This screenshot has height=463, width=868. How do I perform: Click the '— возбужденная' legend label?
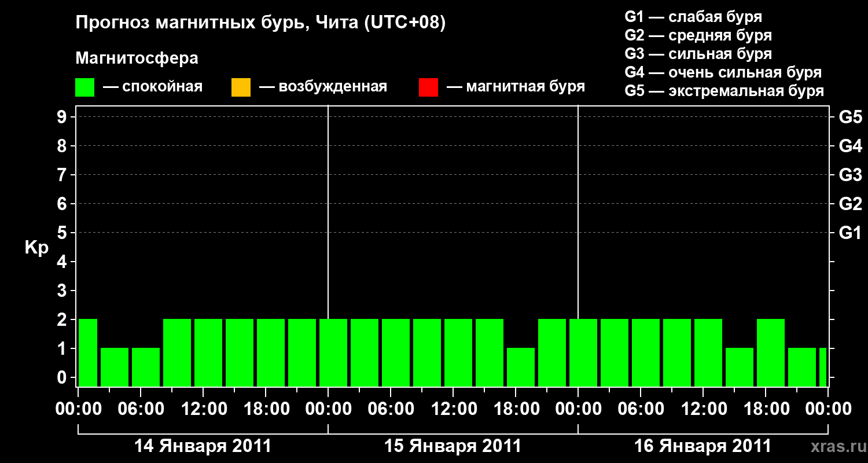tap(323, 87)
